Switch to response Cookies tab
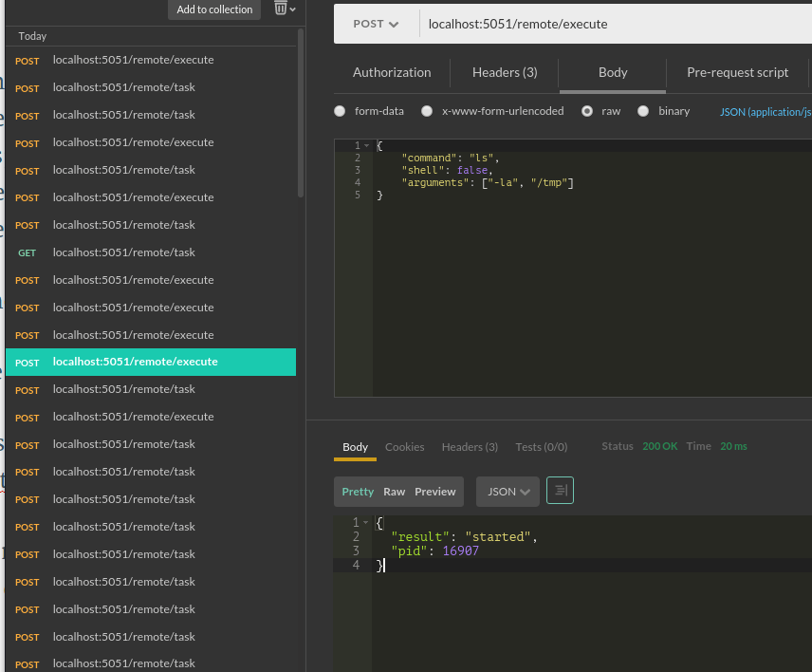 coord(405,447)
